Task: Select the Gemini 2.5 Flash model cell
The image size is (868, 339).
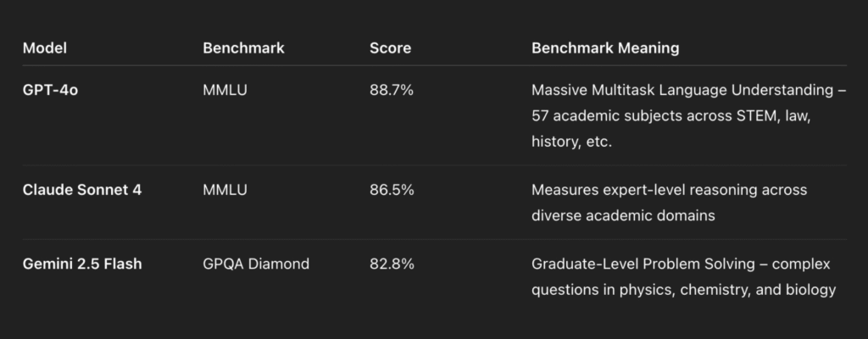Action: [x=82, y=264]
